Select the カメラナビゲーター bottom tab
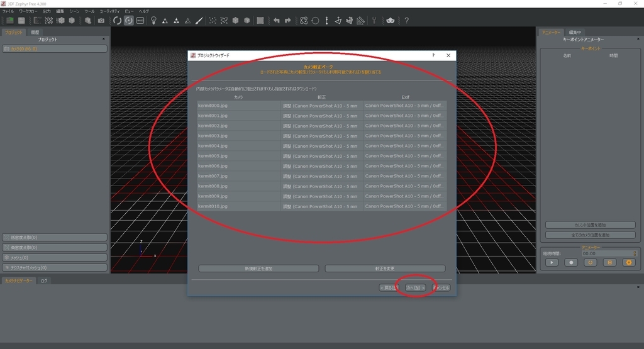The image size is (644, 349). click(18, 281)
